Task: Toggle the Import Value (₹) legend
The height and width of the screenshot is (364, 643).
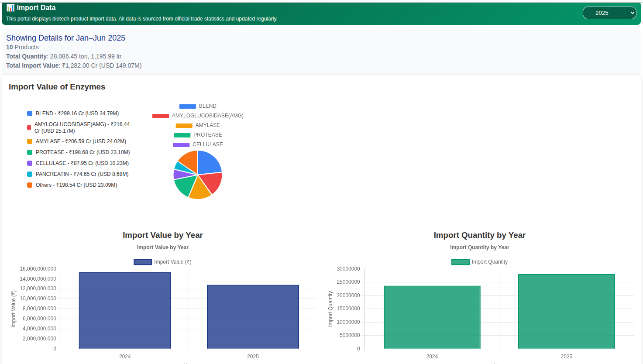Action: (162, 262)
